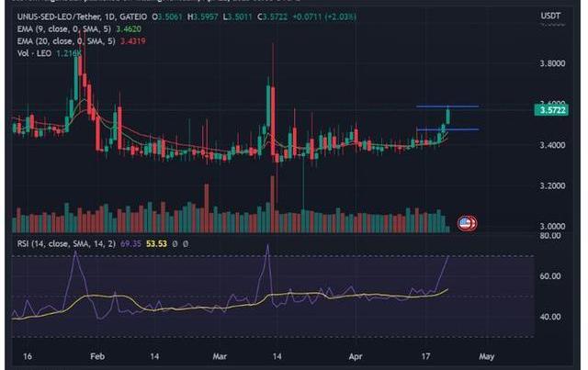Click the 3.2000 price scale label
The image size is (588, 370).
tap(554, 185)
